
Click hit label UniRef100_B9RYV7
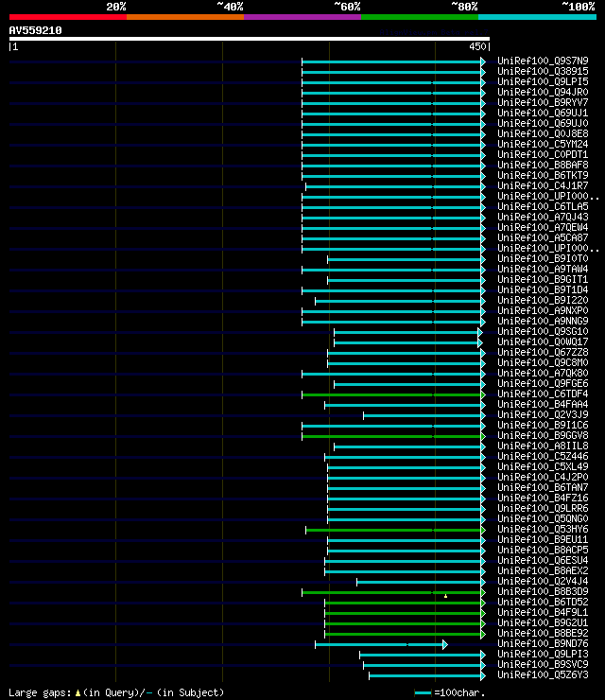(543, 102)
